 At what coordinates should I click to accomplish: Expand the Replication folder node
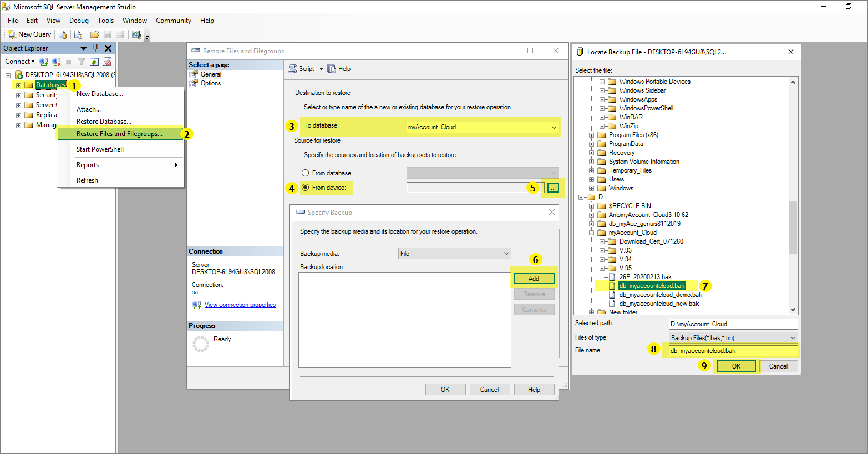pos(18,115)
